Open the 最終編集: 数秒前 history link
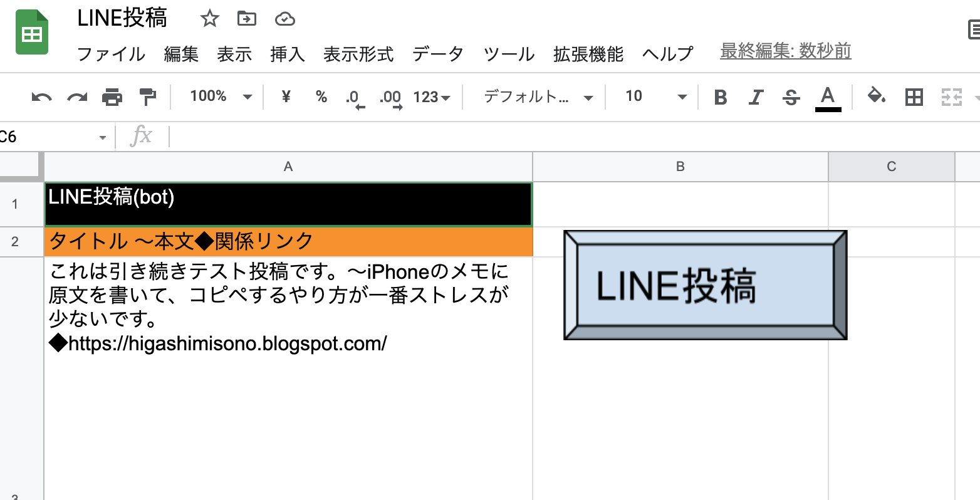The image size is (980, 500). point(785,51)
